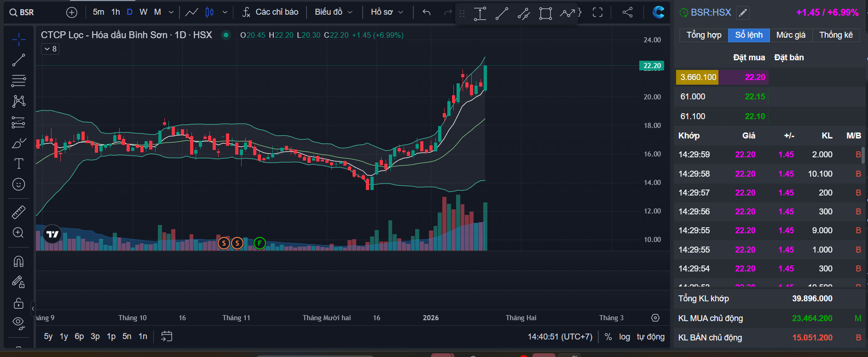
Task: Toggle auto scale (tự động)
Action: pos(651,337)
